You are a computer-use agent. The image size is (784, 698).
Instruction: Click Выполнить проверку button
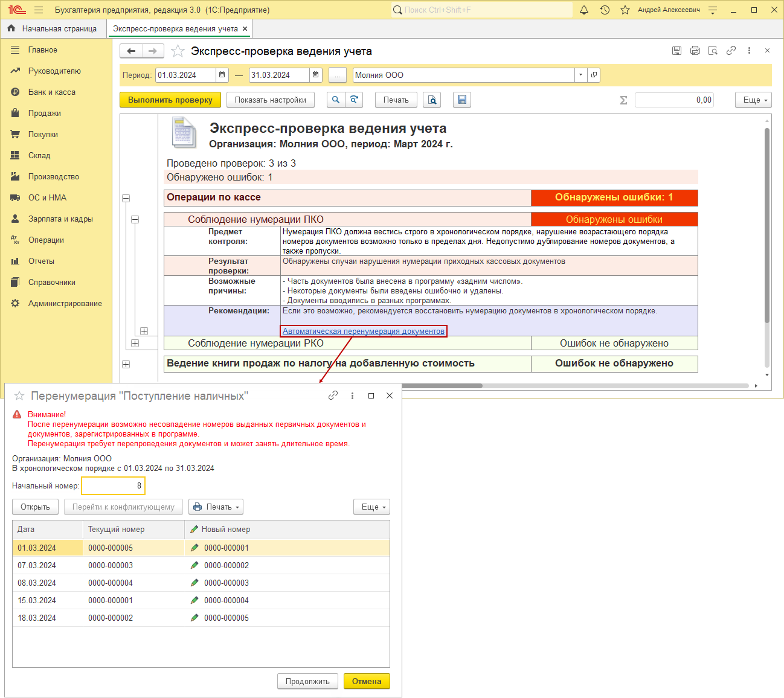170,100
